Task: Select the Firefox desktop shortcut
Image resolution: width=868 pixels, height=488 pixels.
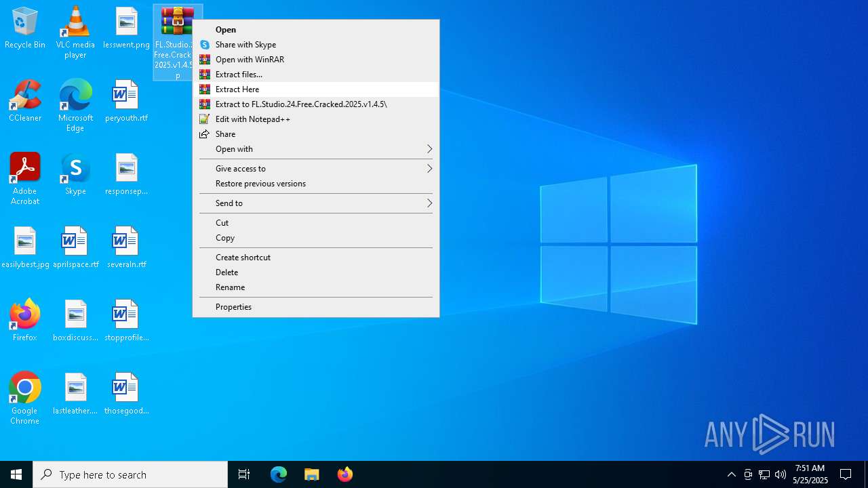Action: pyautogui.click(x=25, y=321)
